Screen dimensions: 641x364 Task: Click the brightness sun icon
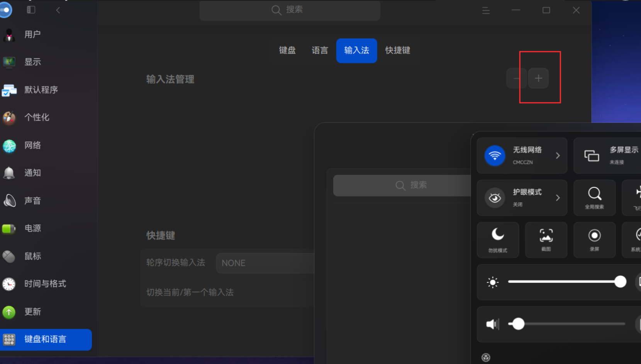pos(493,283)
